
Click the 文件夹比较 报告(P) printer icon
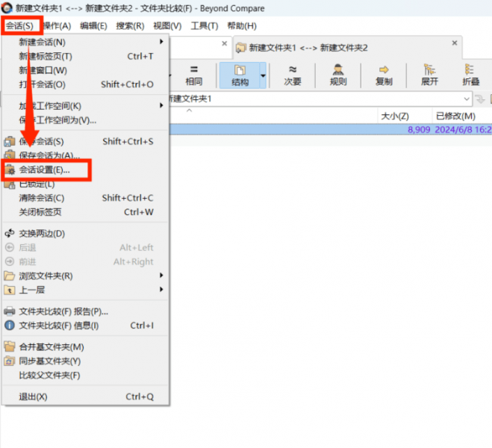pyautogui.click(x=10, y=311)
